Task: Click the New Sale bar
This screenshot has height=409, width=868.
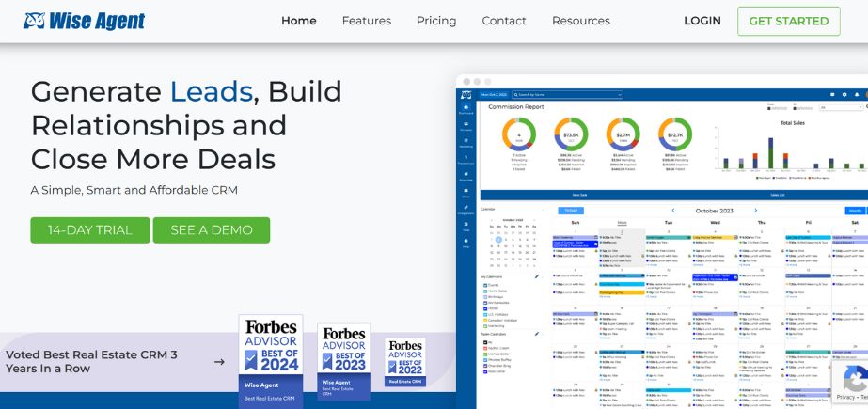Action: (579, 195)
